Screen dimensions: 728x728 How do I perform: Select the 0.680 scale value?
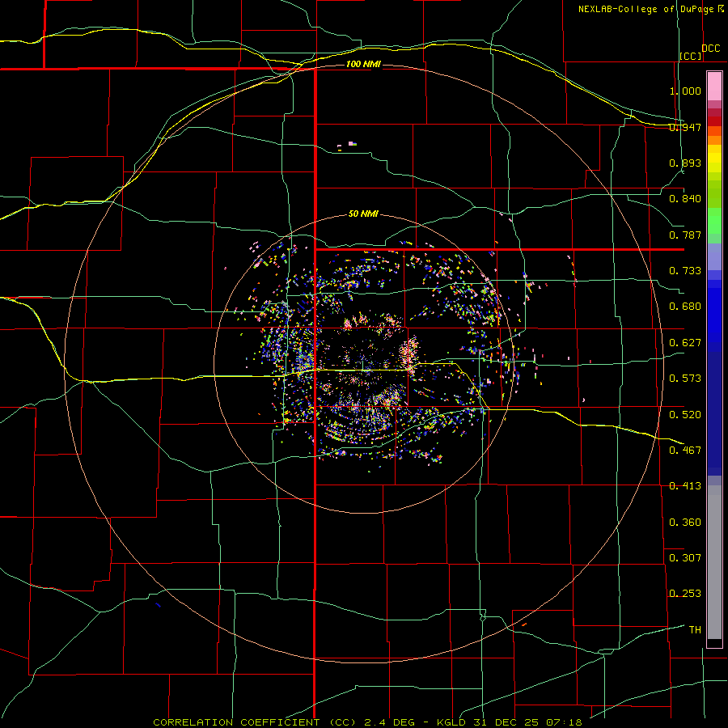click(685, 307)
